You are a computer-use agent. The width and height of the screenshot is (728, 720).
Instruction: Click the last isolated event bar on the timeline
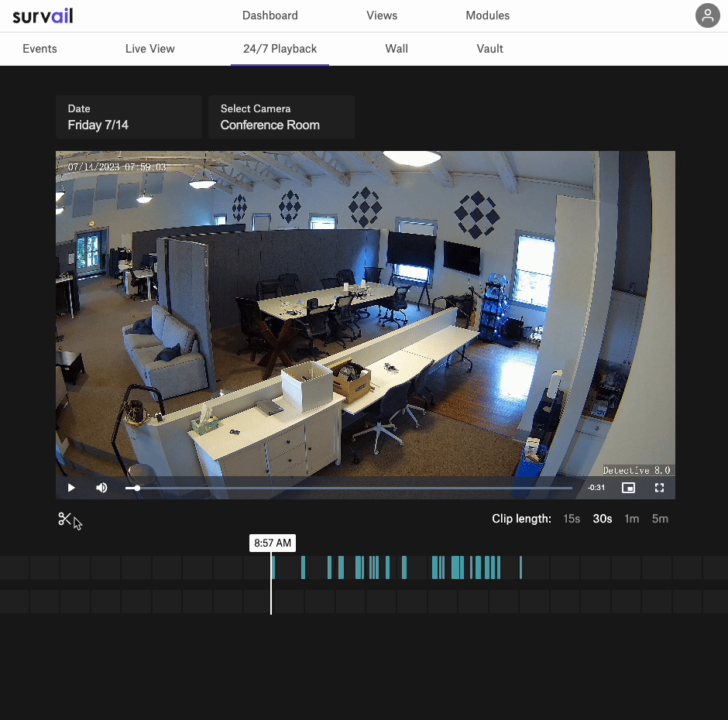pos(520,567)
